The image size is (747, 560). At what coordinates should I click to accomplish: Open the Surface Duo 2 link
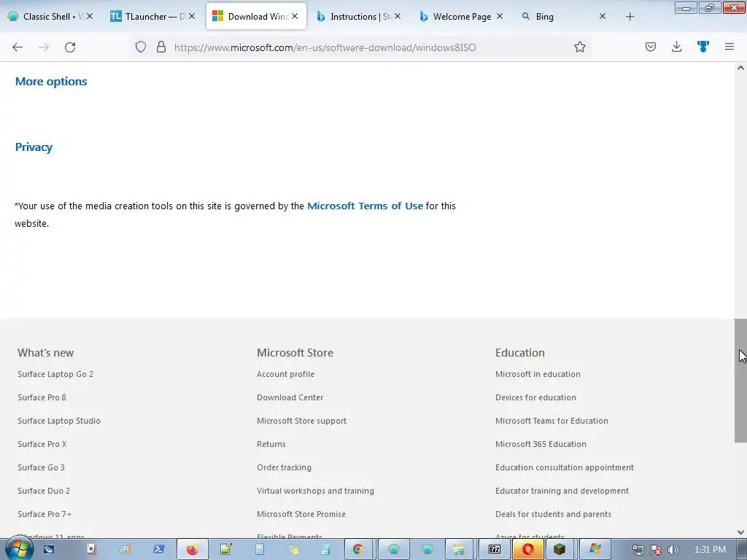pyautogui.click(x=44, y=491)
